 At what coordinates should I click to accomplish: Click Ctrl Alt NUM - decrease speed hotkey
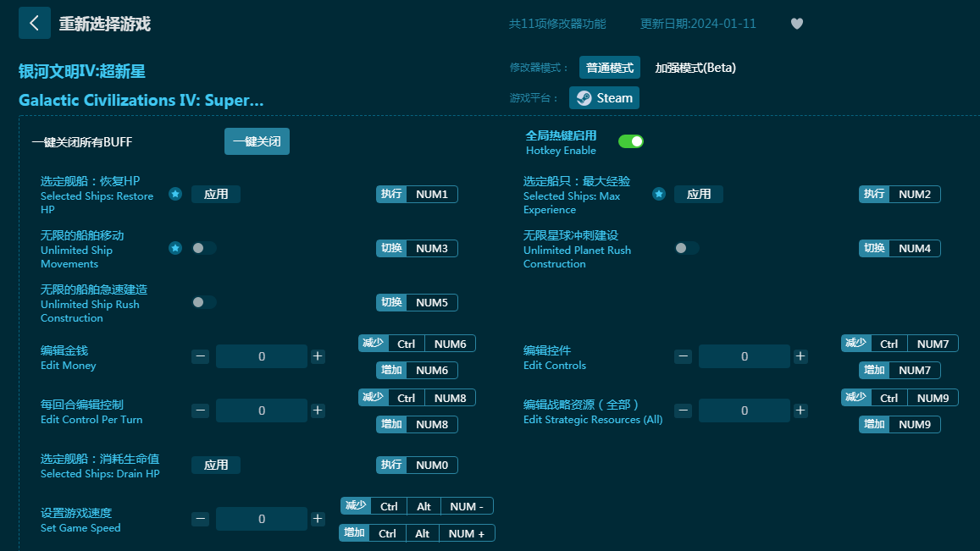click(417, 506)
